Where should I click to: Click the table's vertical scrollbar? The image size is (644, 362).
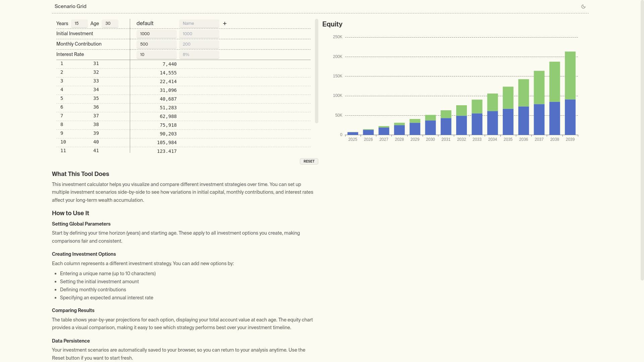[x=316, y=71]
